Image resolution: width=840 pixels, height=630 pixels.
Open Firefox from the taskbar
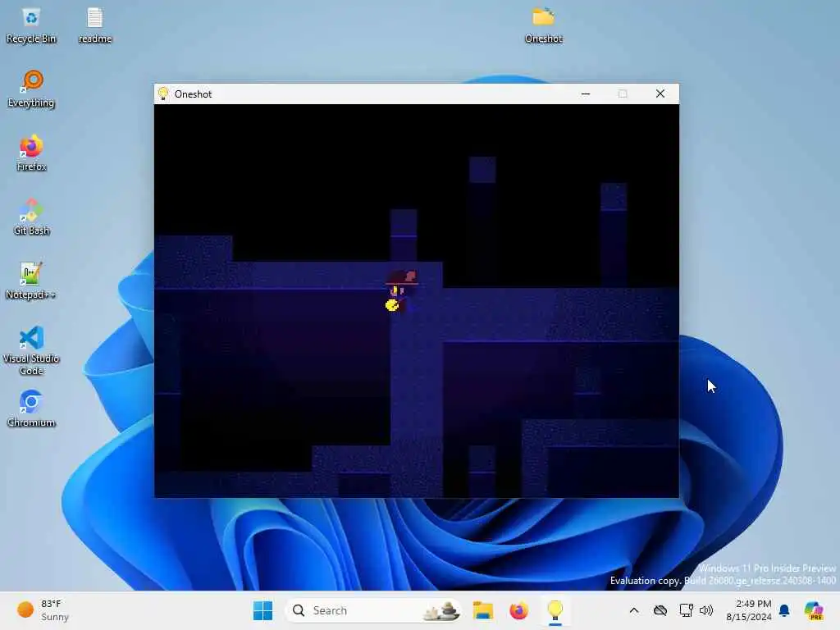point(518,610)
